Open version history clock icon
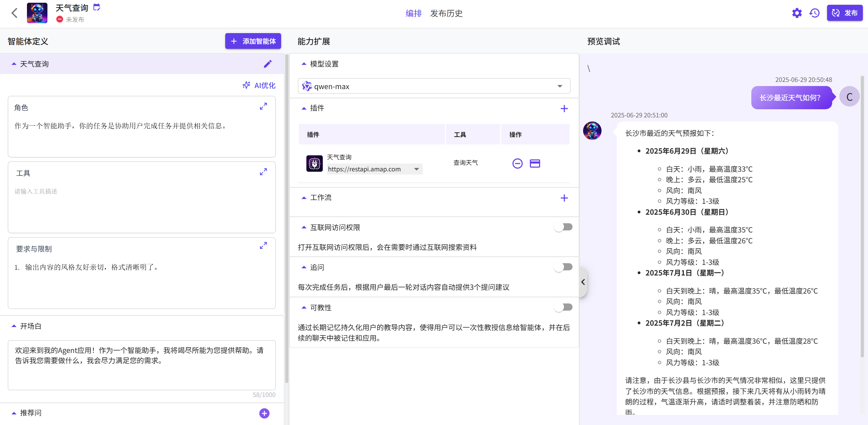The width and height of the screenshot is (868, 425). point(814,13)
